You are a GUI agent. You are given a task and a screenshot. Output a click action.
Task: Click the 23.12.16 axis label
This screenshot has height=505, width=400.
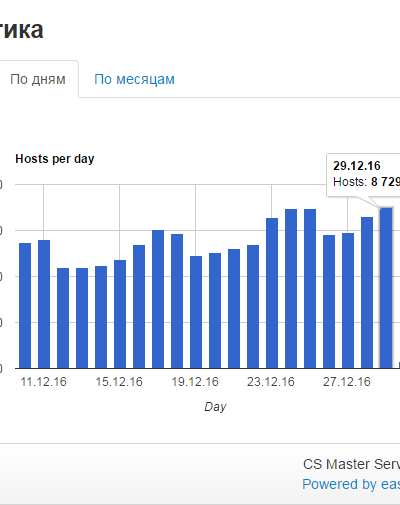click(x=271, y=382)
